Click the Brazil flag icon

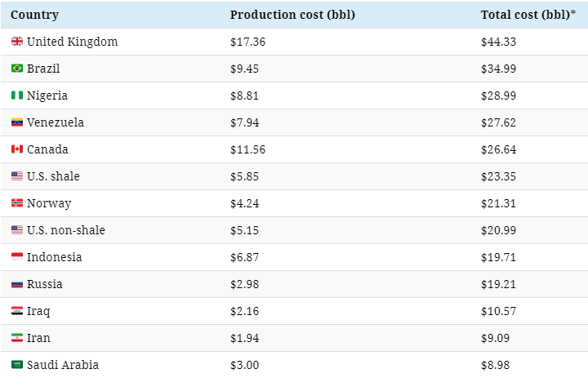click(17, 69)
